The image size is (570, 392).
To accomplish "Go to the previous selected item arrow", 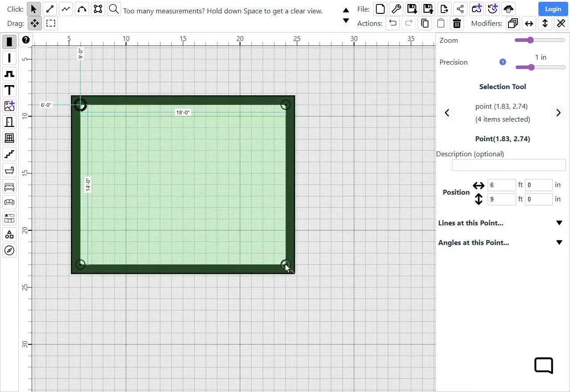I will [x=447, y=113].
